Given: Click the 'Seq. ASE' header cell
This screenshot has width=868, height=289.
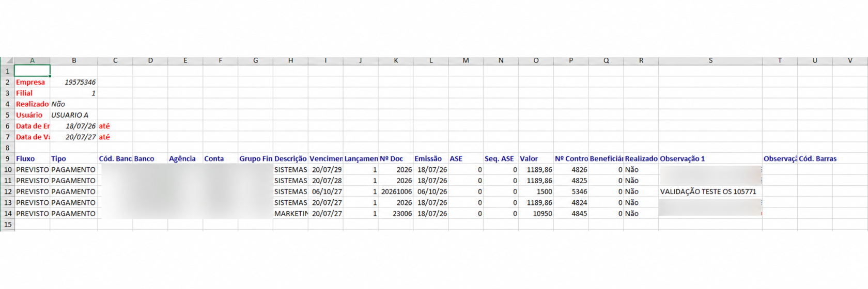Looking at the screenshot, I should click(501, 158).
